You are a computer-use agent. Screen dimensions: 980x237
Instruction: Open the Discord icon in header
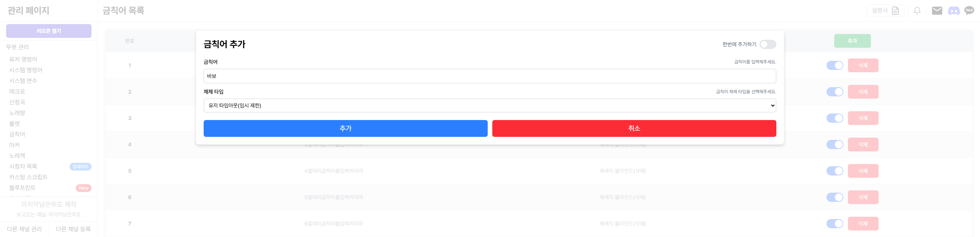click(x=954, y=11)
